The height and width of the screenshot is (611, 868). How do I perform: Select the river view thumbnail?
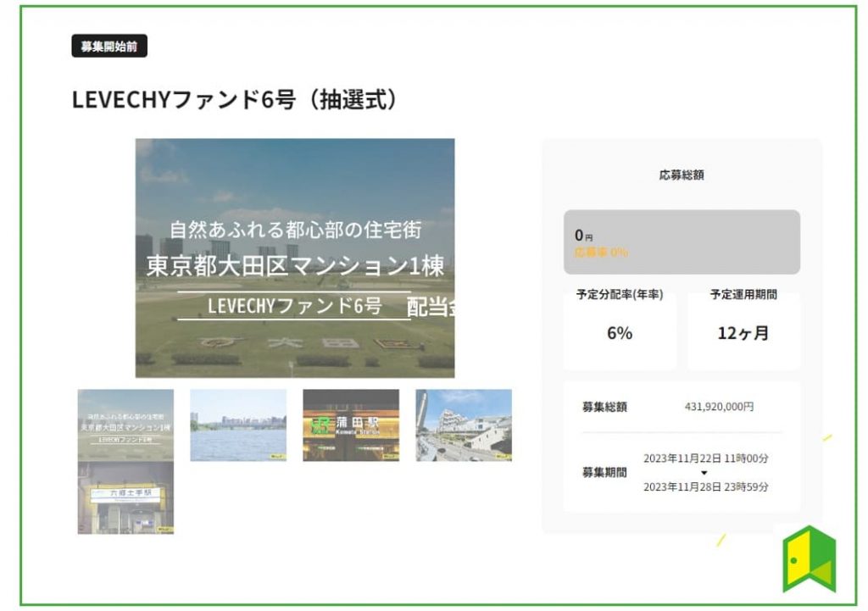238,425
